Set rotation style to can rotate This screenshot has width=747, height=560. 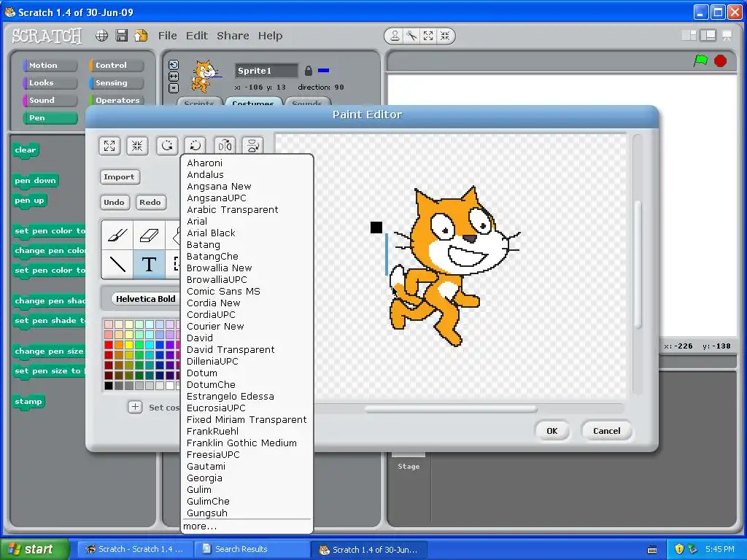coord(174,65)
